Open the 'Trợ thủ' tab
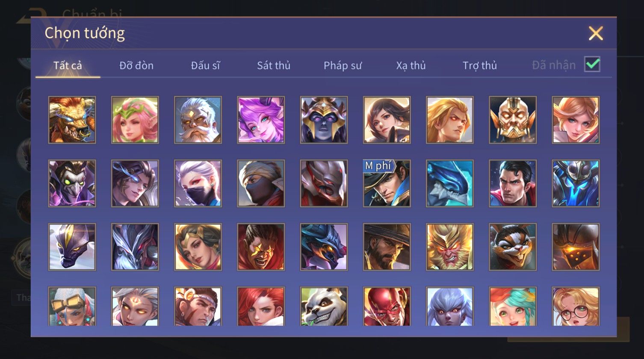The image size is (644, 359). (480, 65)
